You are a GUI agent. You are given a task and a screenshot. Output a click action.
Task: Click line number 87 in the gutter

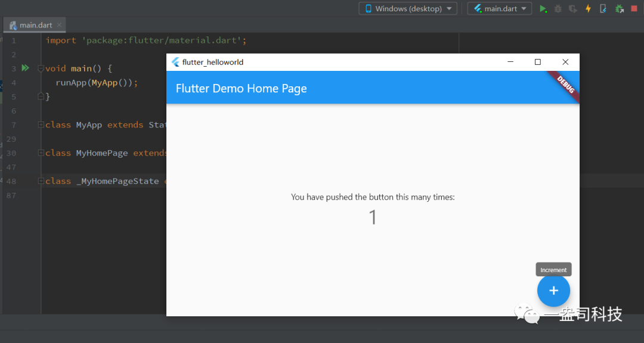click(11, 195)
